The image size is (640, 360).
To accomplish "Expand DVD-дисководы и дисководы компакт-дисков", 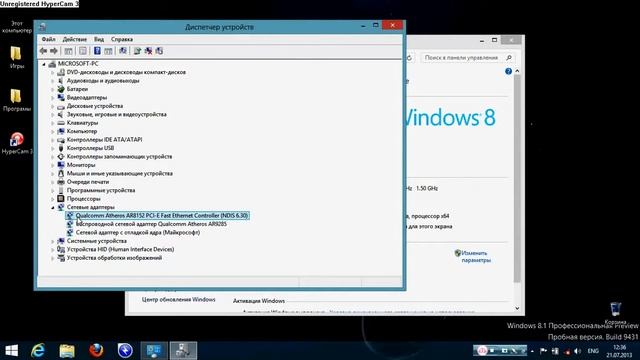I will [x=53, y=72].
